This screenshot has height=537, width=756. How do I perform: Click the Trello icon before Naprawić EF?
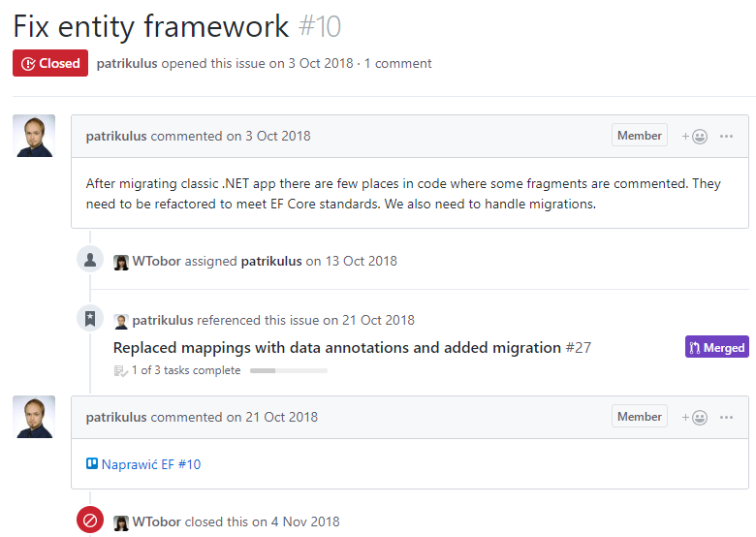(x=92, y=464)
